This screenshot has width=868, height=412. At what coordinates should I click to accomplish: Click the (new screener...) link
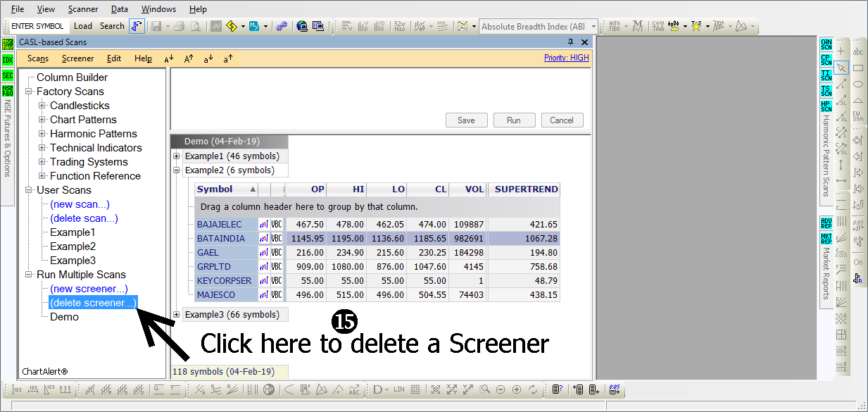(x=89, y=289)
